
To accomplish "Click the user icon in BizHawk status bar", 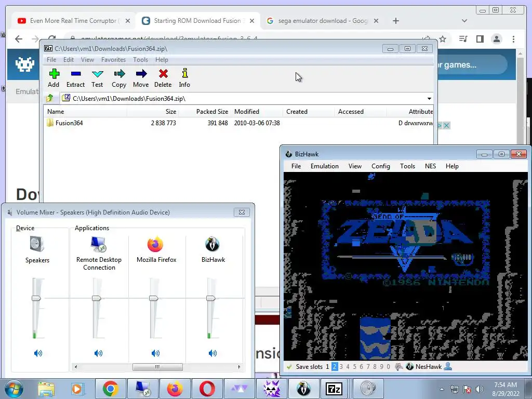I will coord(448,366).
